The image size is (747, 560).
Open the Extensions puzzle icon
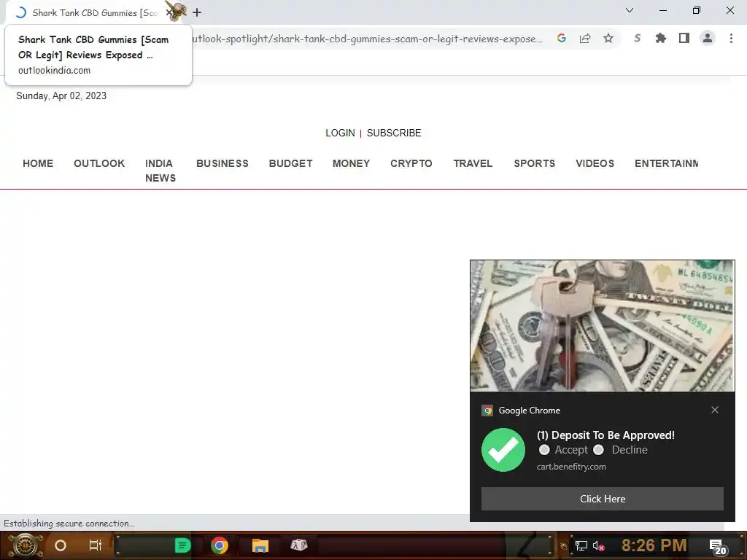661,38
